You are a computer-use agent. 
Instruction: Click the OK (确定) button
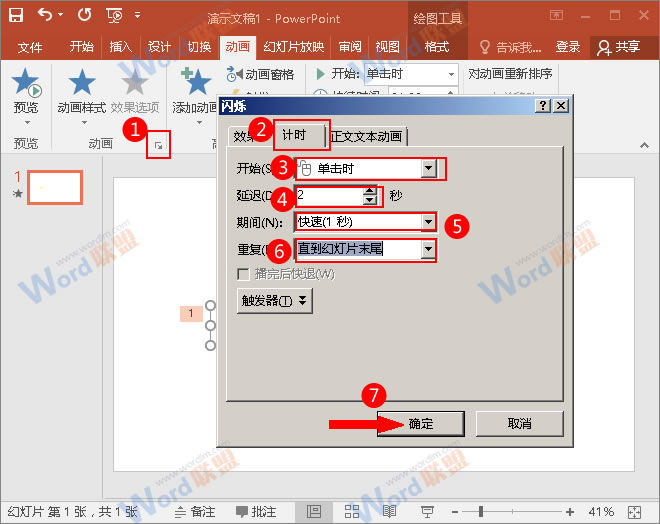421,423
